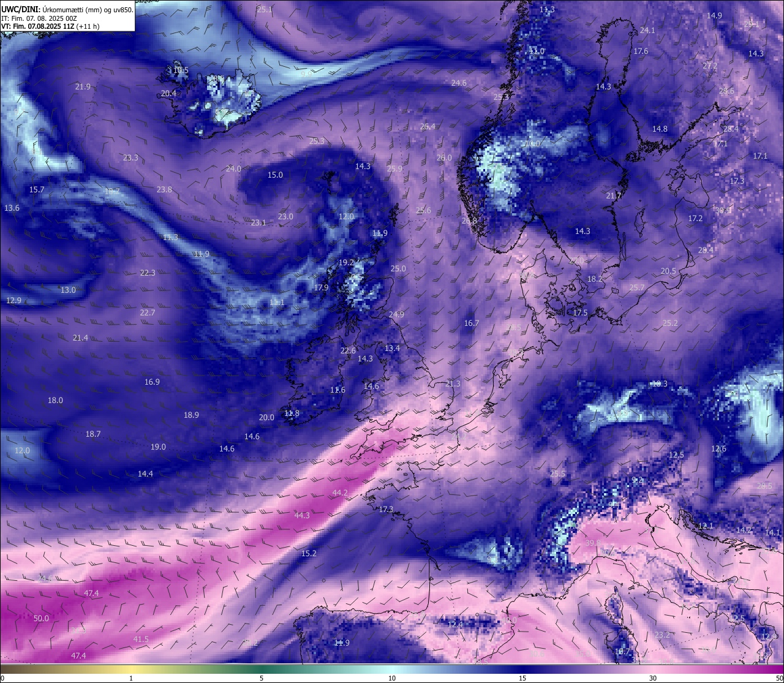
Task: Select the 25.1 value label
Action: pyautogui.click(x=265, y=10)
